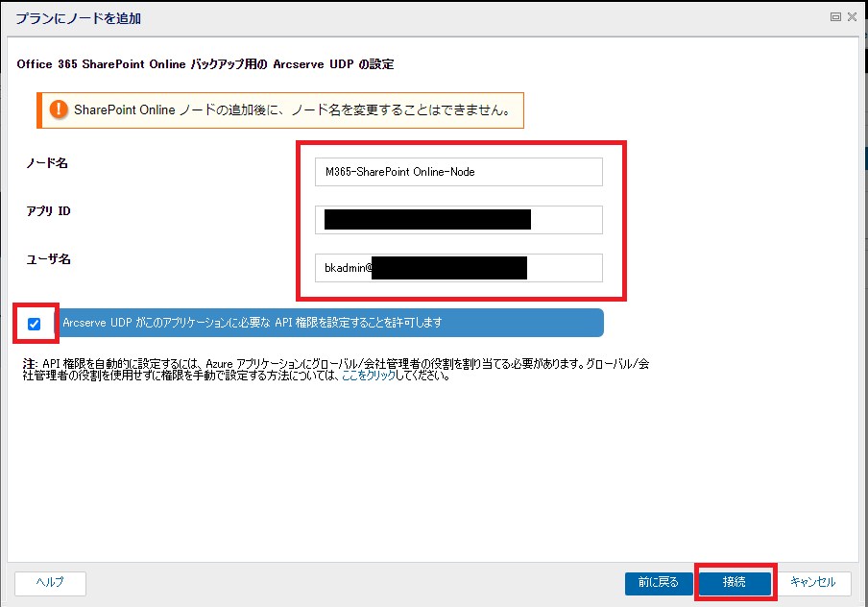Click the ノード名 input field

point(458,172)
